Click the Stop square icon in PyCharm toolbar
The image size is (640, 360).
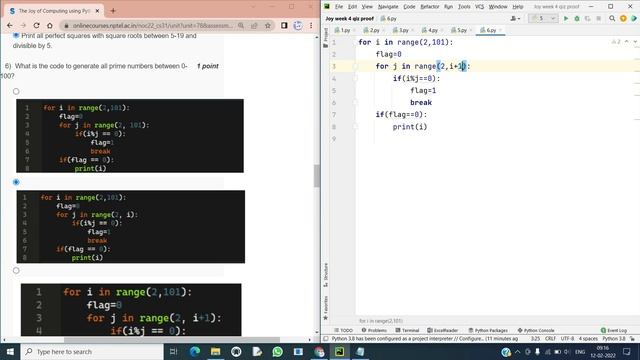point(598,18)
